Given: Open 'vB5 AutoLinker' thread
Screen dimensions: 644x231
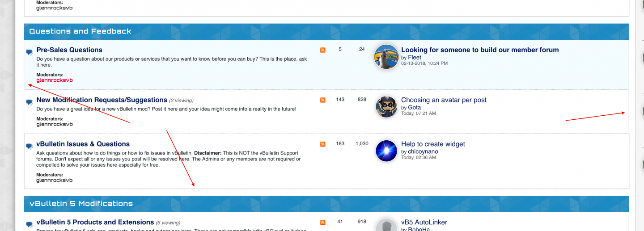Looking at the screenshot, I should pyautogui.click(x=424, y=222).
